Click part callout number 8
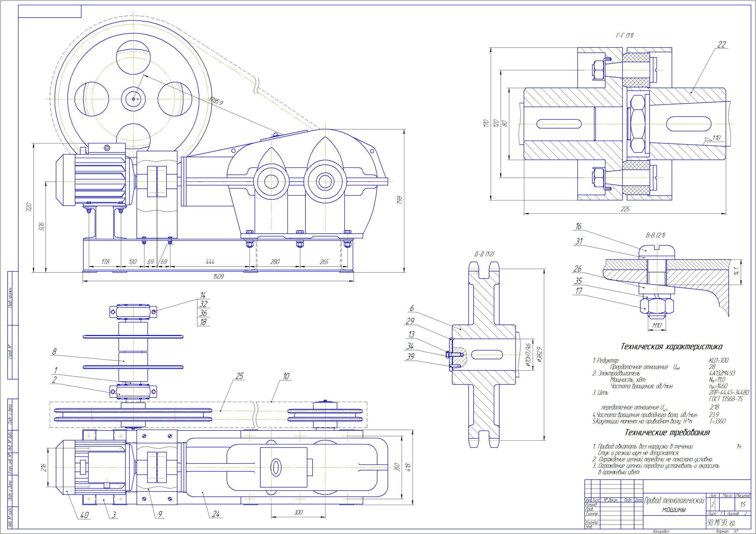The height and width of the screenshot is (534, 756). [x=54, y=352]
